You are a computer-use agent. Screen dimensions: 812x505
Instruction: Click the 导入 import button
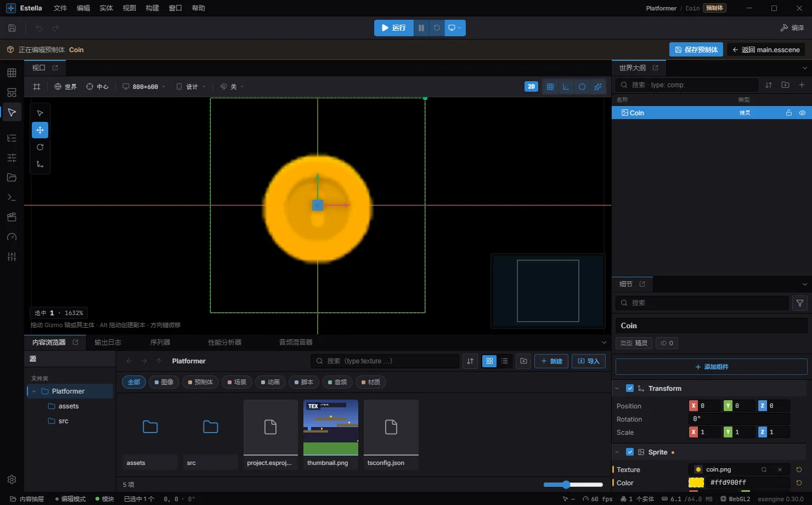point(589,361)
